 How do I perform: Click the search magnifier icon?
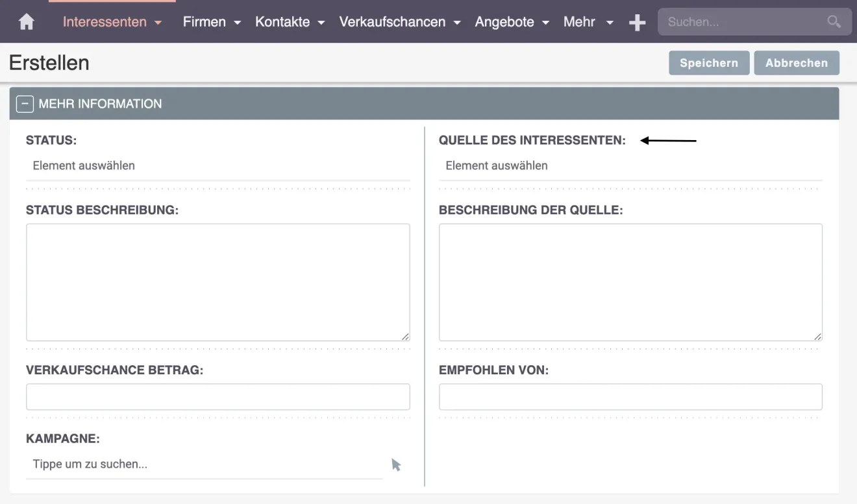pyautogui.click(x=834, y=21)
